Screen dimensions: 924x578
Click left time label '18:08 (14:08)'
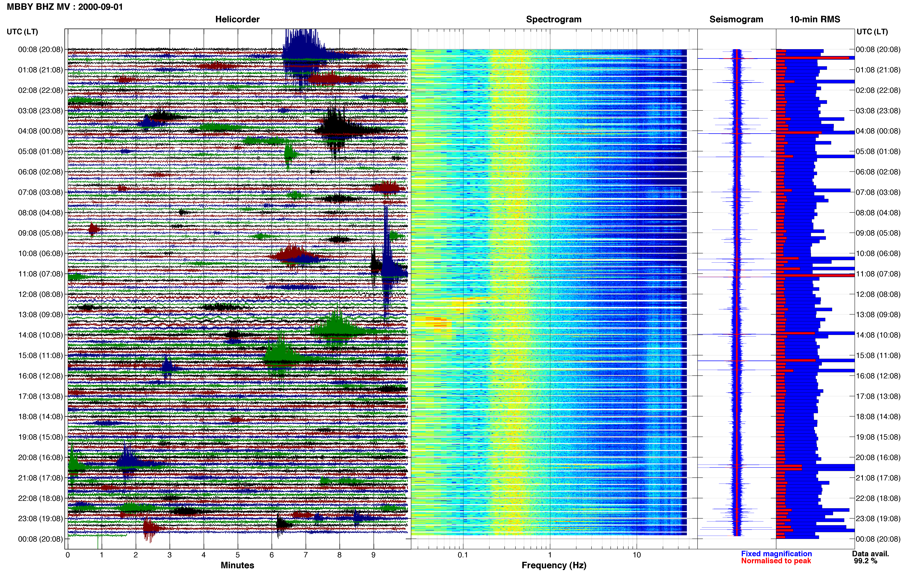[40, 417]
